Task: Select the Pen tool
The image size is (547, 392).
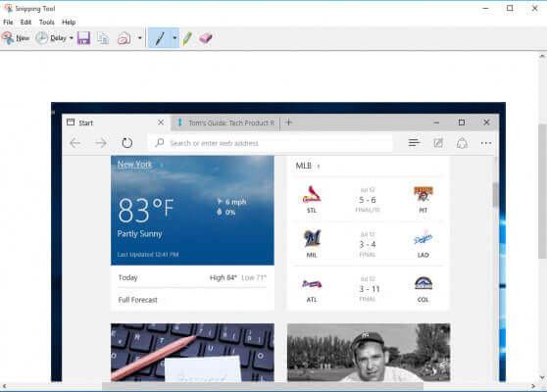Action: coord(160,37)
